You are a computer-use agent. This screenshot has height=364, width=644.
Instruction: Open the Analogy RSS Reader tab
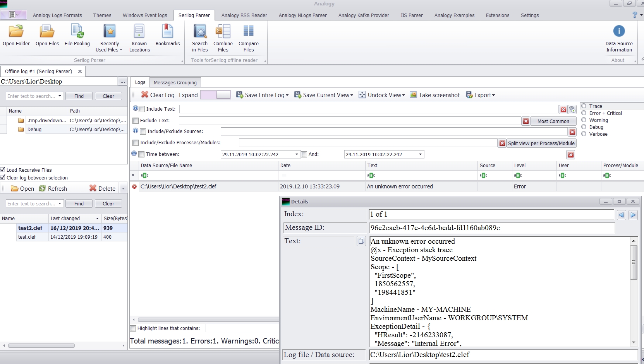[x=244, y=15]
